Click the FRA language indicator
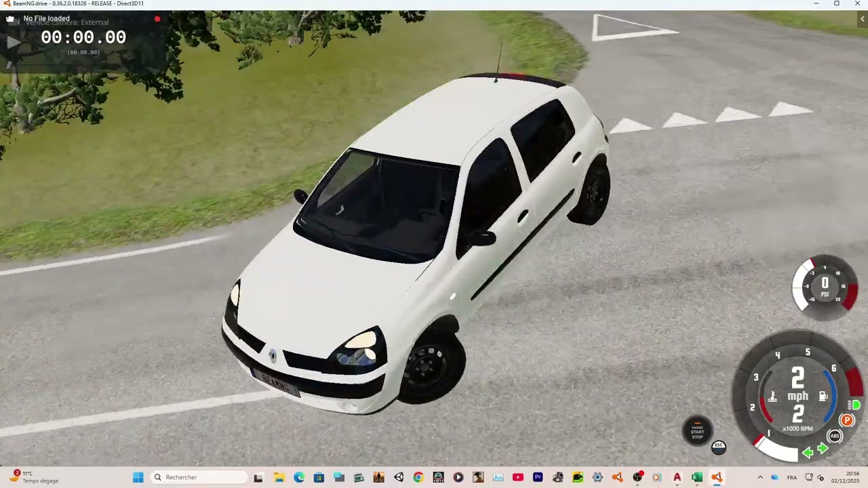This screenshot has height=488, width=868. coord(792,478)
